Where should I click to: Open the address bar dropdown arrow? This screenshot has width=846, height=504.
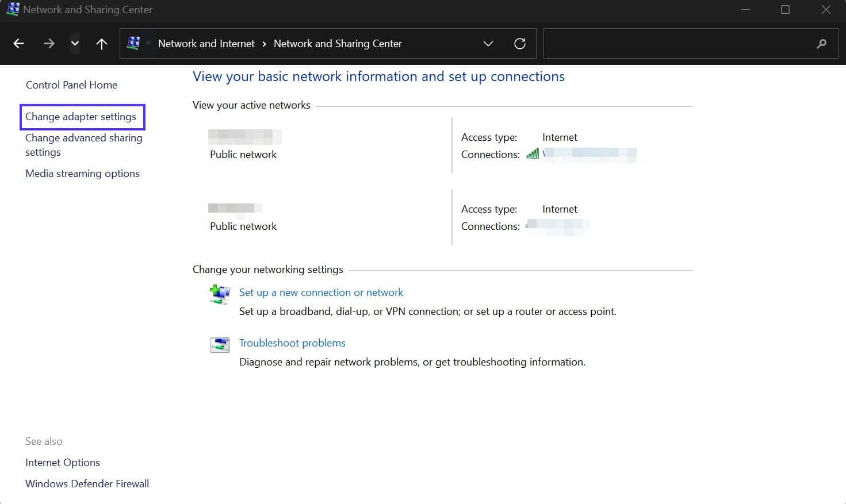[x=488, y=43]
